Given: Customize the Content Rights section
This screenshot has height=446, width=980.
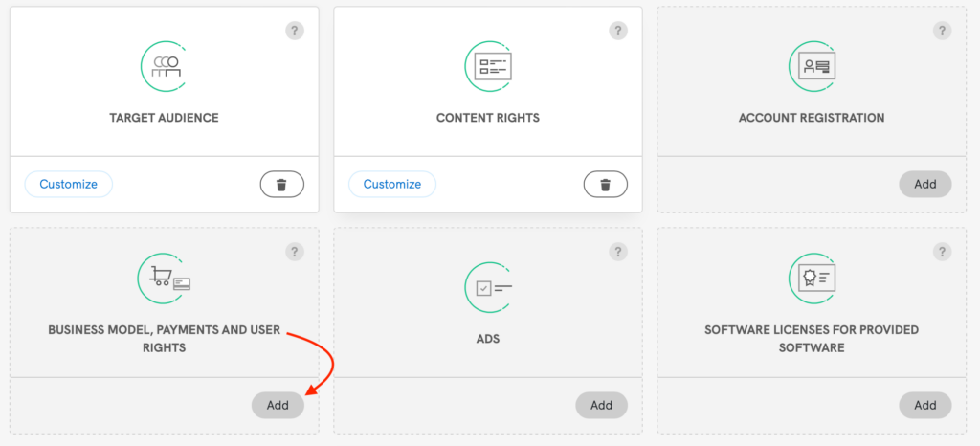Looking at the screenshot, I should [x=391, y=184].
